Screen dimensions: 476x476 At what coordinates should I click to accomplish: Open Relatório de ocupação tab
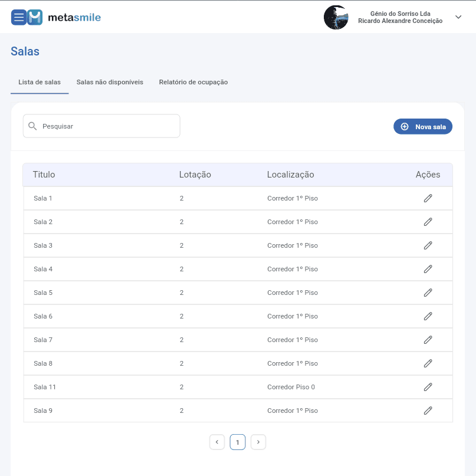[193, 82]
